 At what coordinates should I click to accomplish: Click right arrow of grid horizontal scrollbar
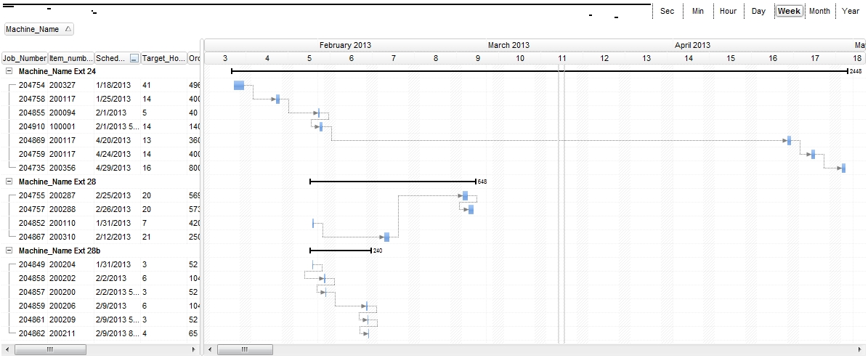(x=193, y=350)
